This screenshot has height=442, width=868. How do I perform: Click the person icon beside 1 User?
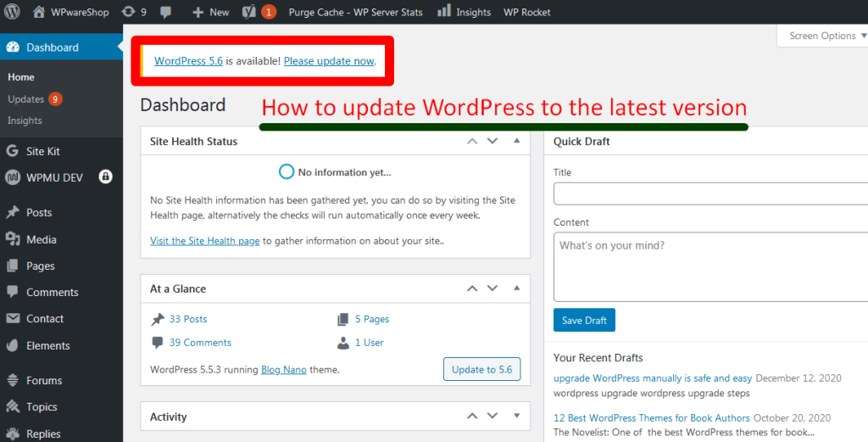click(343, 343)
